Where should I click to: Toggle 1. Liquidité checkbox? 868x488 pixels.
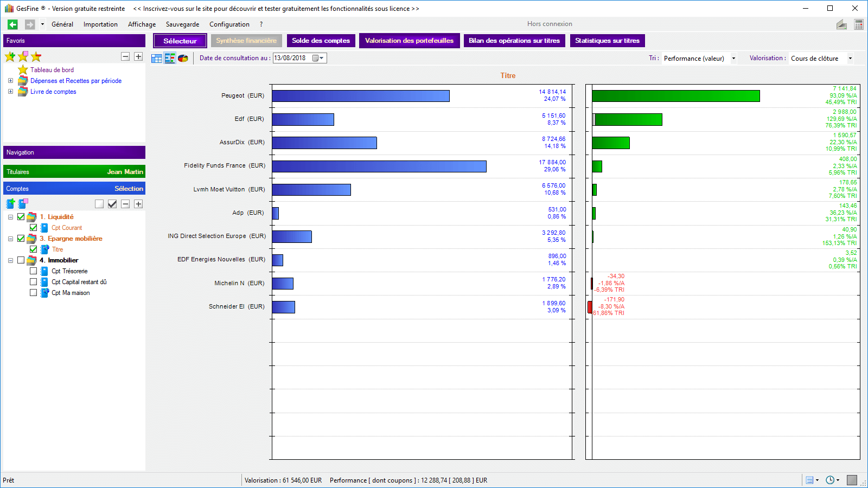pos(21,217)
